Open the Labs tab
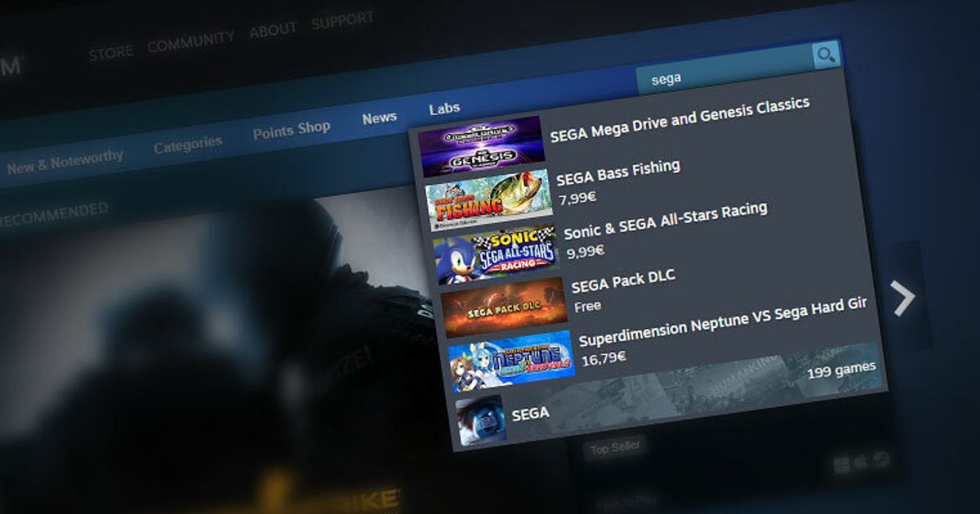Screen dimensions: 980x514 (444, 108)
